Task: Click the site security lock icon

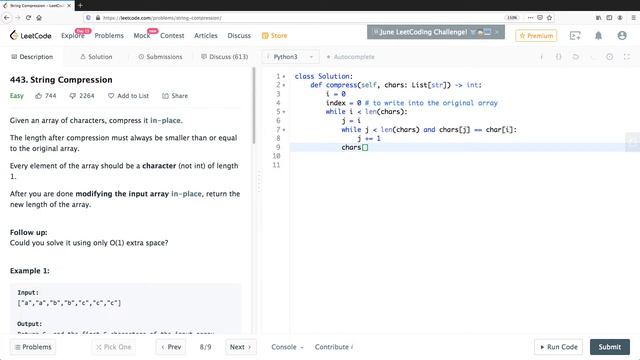Action: [98, 18]
